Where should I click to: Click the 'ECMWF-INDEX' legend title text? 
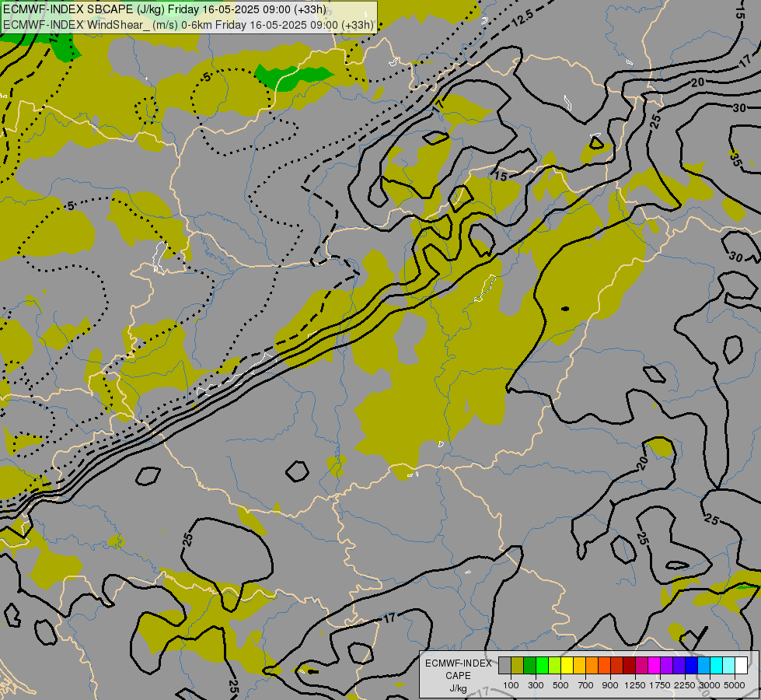(458, 663)
